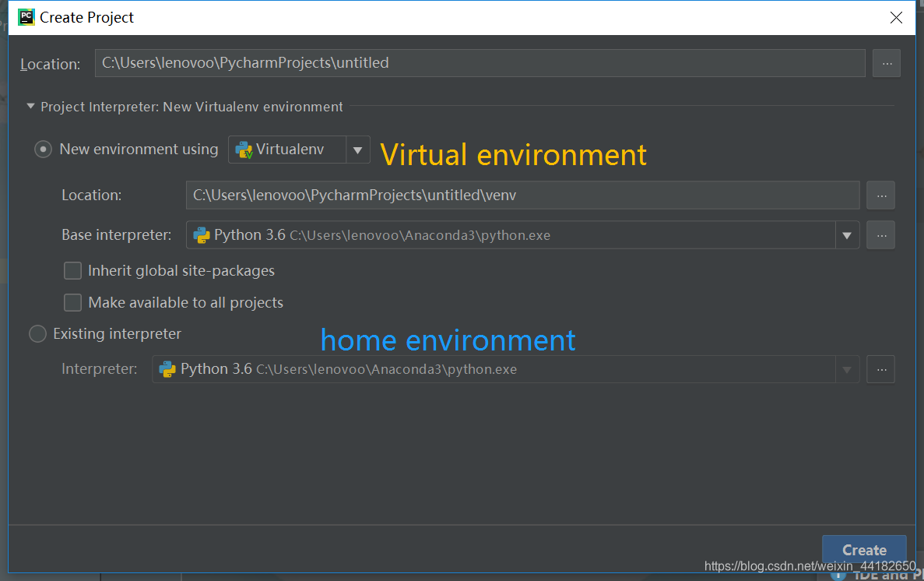Click the Create button
Viewport: 924px width, 581px height.
[x=864, y=550]
